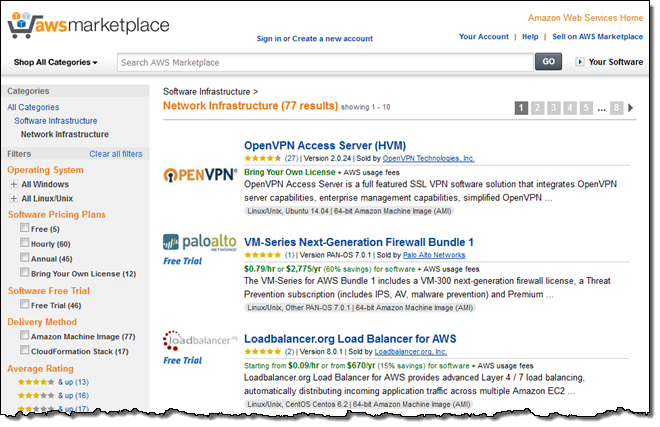Click the Your Software play icon
This screenshot has height=427, width=660.
pos(580,62)
